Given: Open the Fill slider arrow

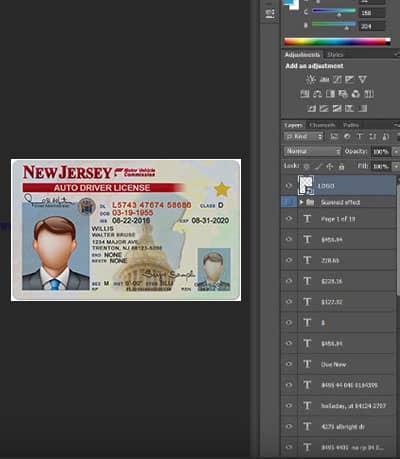Looking at the screenshot, I should [396, 166].
